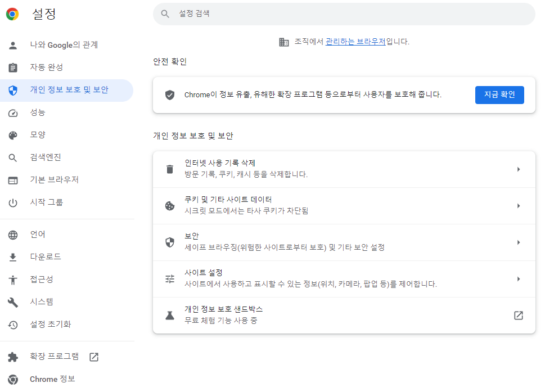Click the 설정 검색 input field

[x=344, y=13]
